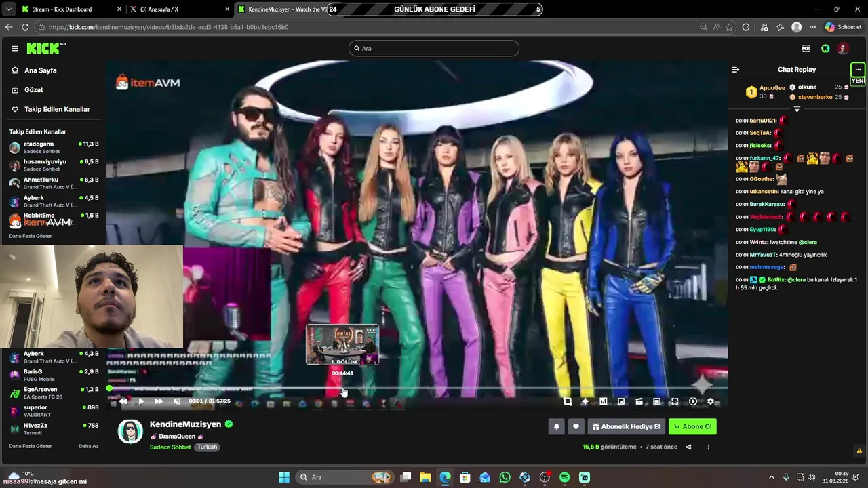Screen dimensions: 868x488
Task: Open husamviyuviyu channel in sidebar
Action: 53,165
